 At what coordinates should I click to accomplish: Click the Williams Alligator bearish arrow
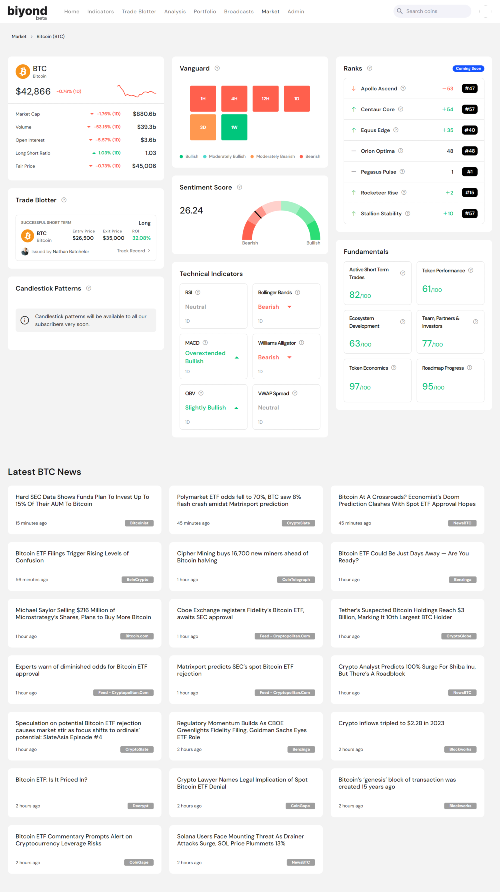(x=289, y=357)
